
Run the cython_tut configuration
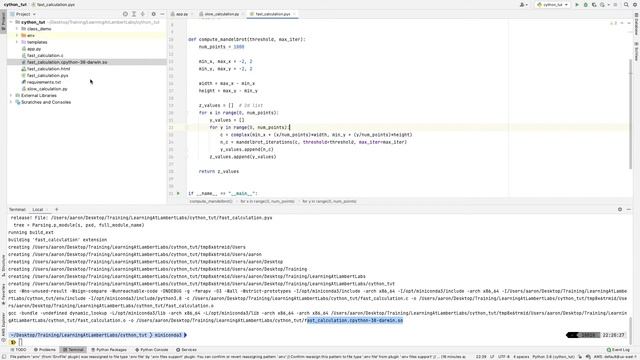(577, 4)
